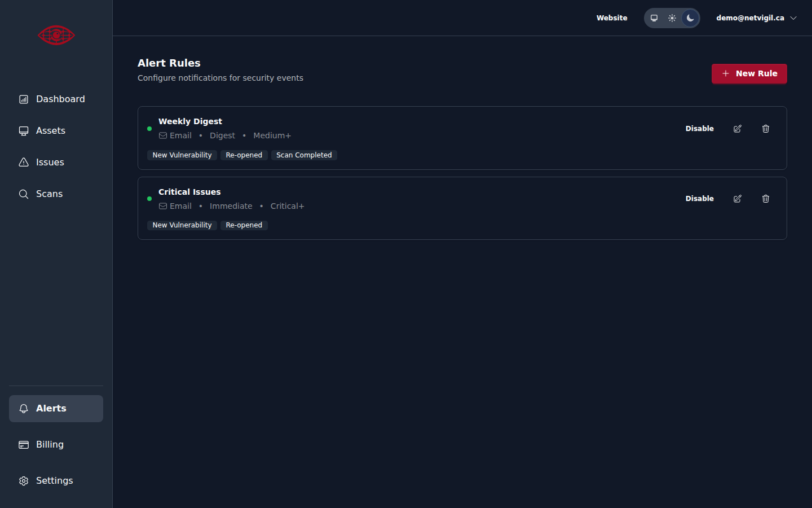Open Dashboard from the sidebar
Image resolution: width=812 pixels, height=508 pixels.
pos(56,99)
